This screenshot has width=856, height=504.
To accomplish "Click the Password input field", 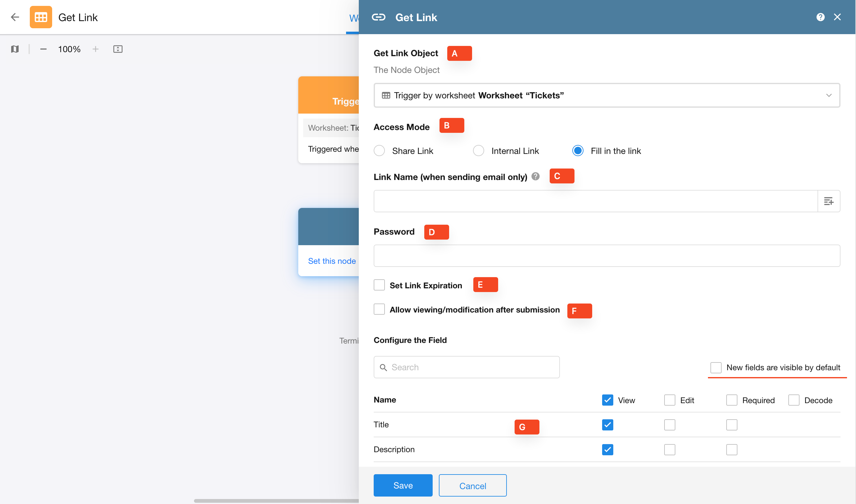I will [607, 256].
